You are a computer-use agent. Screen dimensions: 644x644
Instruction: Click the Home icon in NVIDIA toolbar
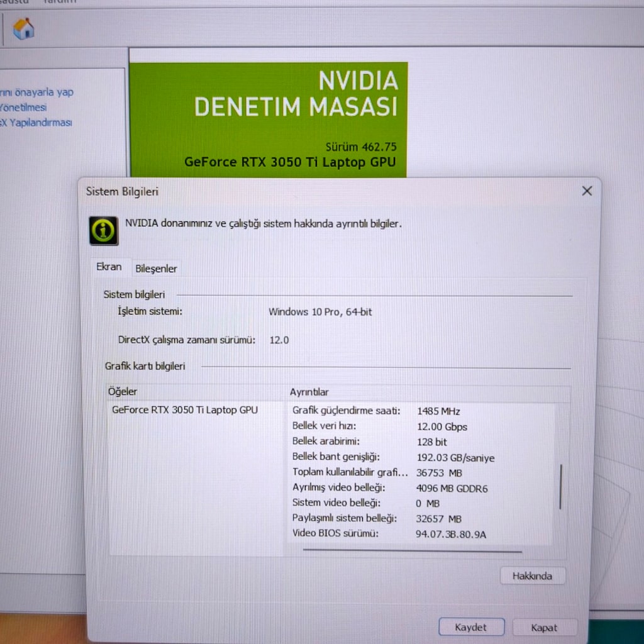tap(23, 29)
